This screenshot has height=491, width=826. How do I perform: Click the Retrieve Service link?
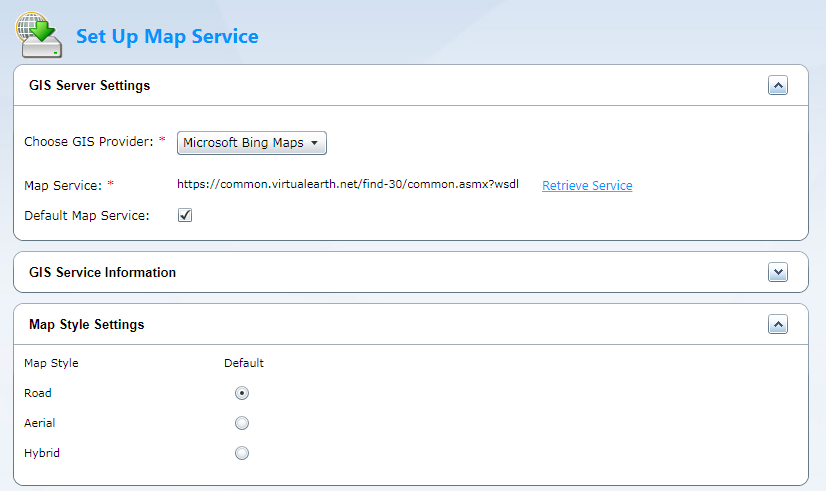point(587,185)
